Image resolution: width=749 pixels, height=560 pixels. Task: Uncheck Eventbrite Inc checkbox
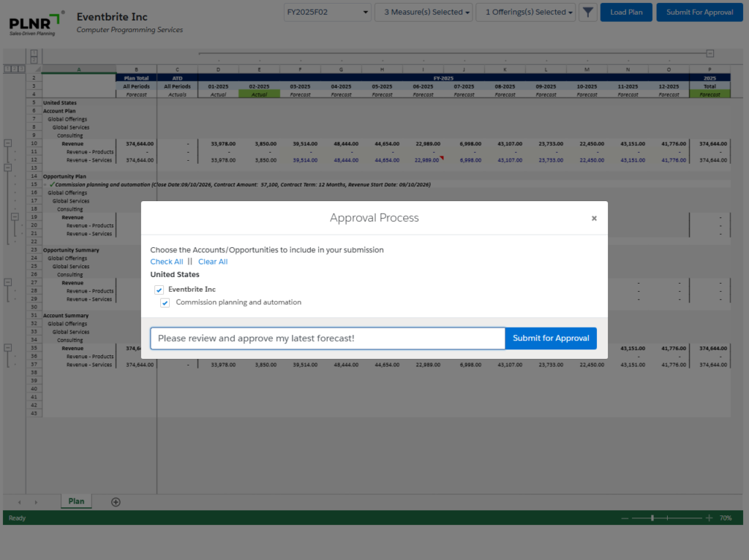pyautogui.click(x=159, y=290)
